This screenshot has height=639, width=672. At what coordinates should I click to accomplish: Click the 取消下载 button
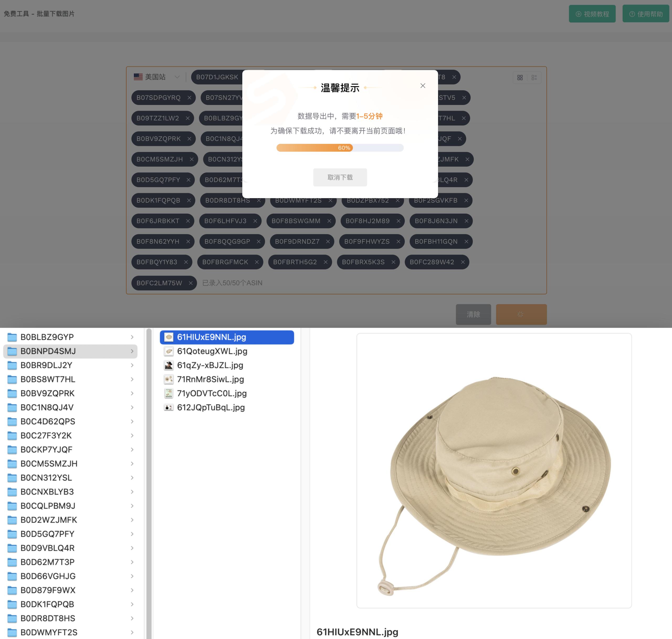[x=340, y=177]
